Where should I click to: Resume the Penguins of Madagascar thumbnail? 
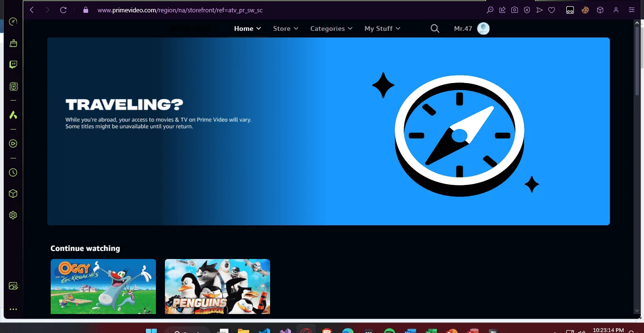pos(218,287)
